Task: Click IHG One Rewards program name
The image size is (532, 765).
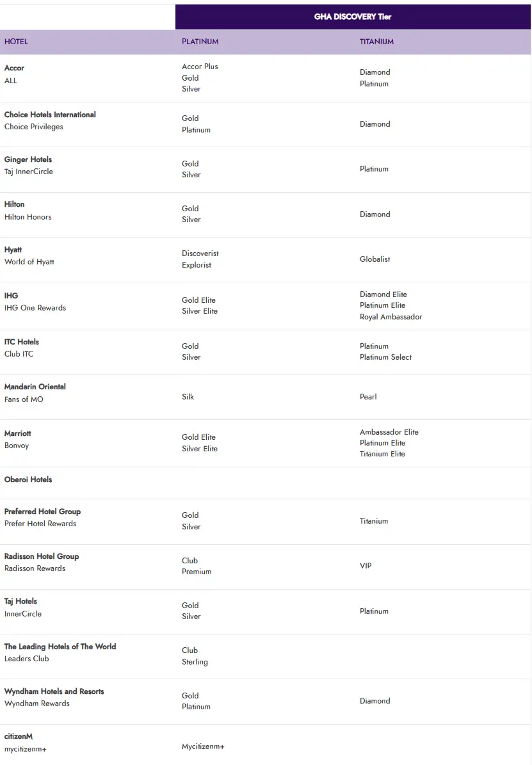Action: pyautogui.click(x=35, y=308)
